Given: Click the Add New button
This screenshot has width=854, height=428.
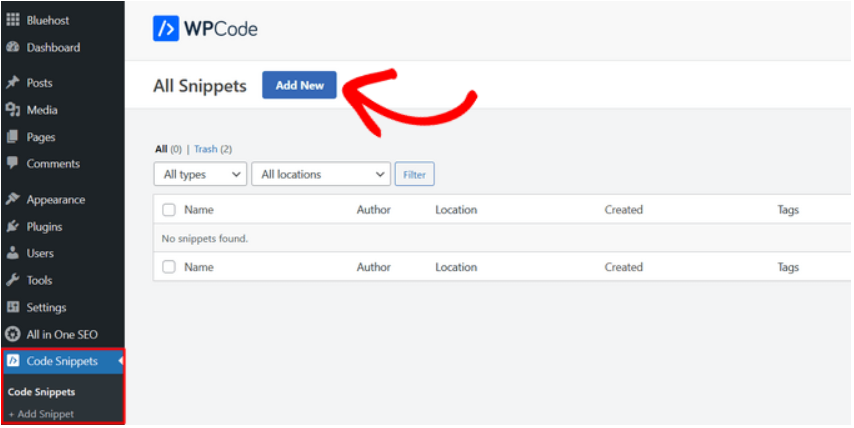Looking at the screenshot, I should [299, 85].
